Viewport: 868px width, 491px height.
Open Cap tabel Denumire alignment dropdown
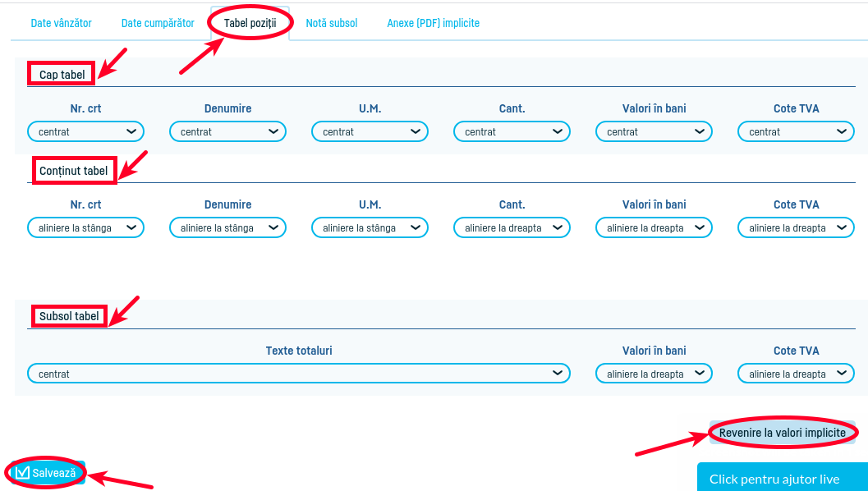coord(227,131)
